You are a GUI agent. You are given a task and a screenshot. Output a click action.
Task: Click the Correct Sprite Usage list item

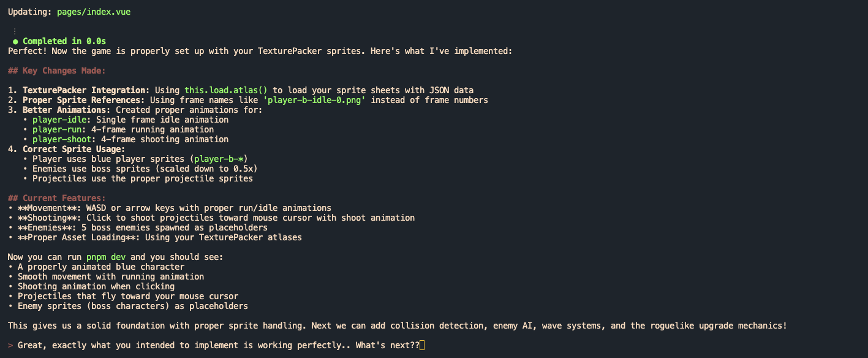click(67, 149)
